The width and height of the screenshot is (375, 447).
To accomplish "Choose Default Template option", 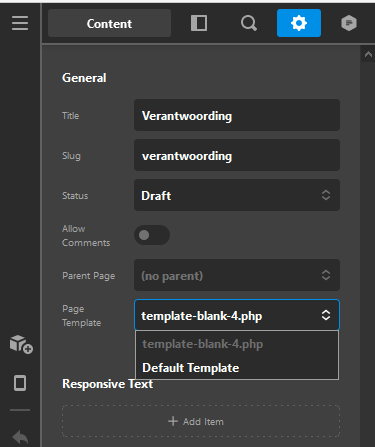I will (237, 368).
